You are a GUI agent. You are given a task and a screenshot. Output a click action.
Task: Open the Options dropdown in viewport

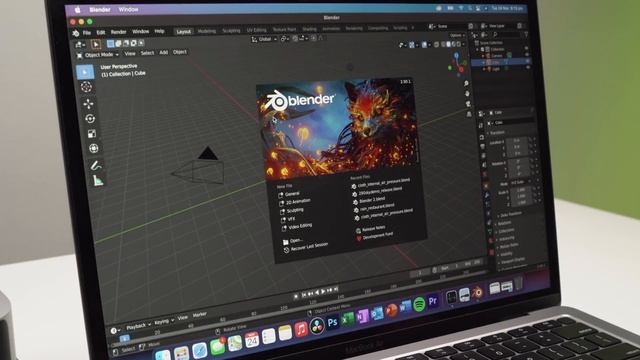coord(457,36)
